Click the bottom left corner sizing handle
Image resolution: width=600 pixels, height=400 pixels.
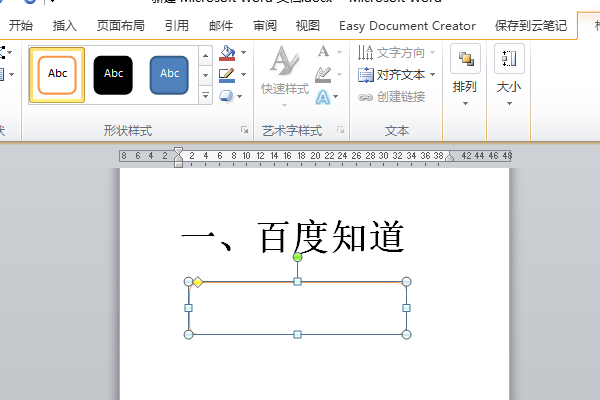click(x=188, y=335)
